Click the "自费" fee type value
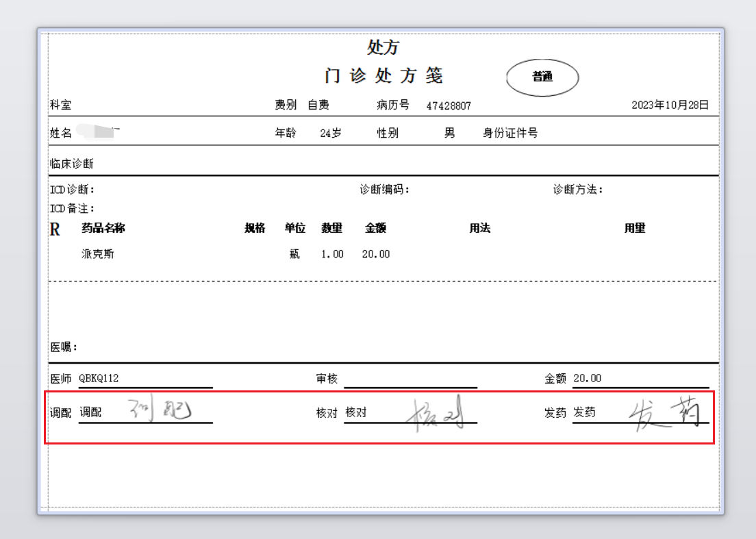This screenshot has width=756, height=539. (318, 105)
